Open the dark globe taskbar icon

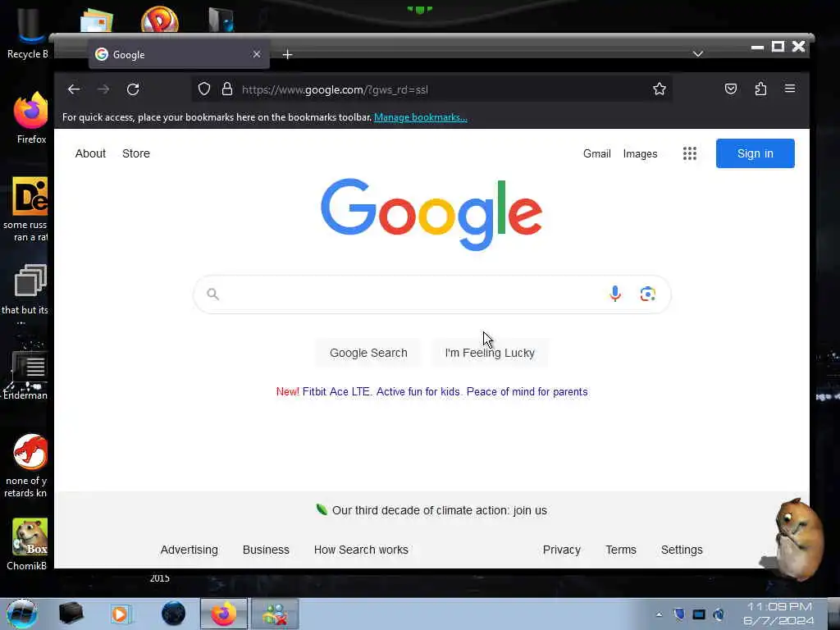click(173, 614)
